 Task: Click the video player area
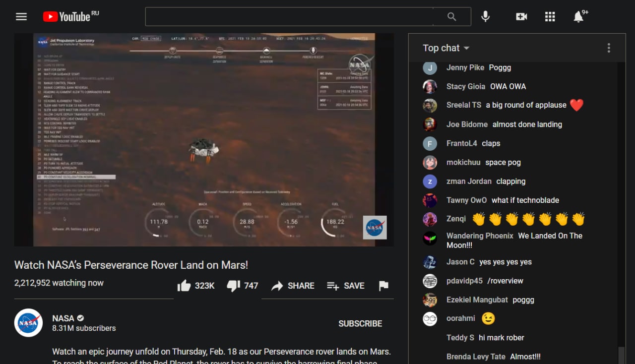(204, 140)
